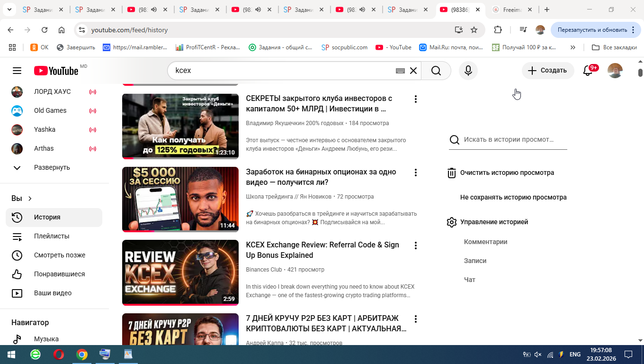This screenshot has width=644, height=364.
Task: Open Chrome in taskbar
Action: 82,355
